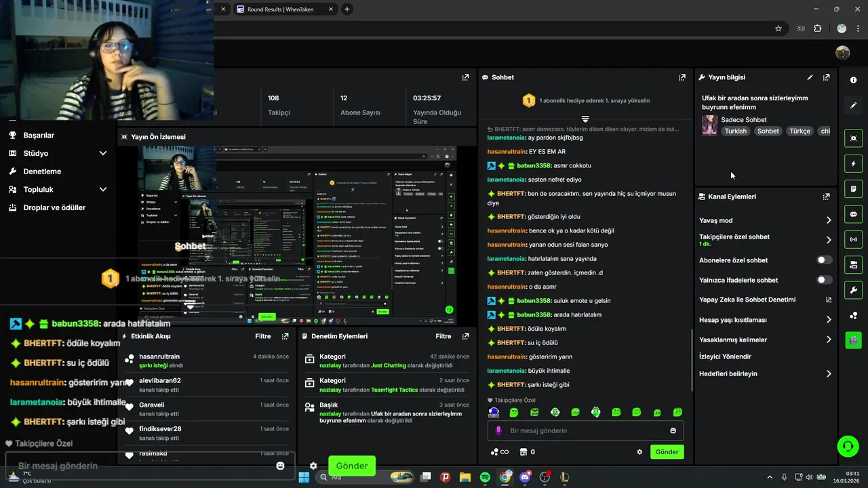Open chat settings gear icon
Screen dimensions: 868x488
tap(639, 452)
